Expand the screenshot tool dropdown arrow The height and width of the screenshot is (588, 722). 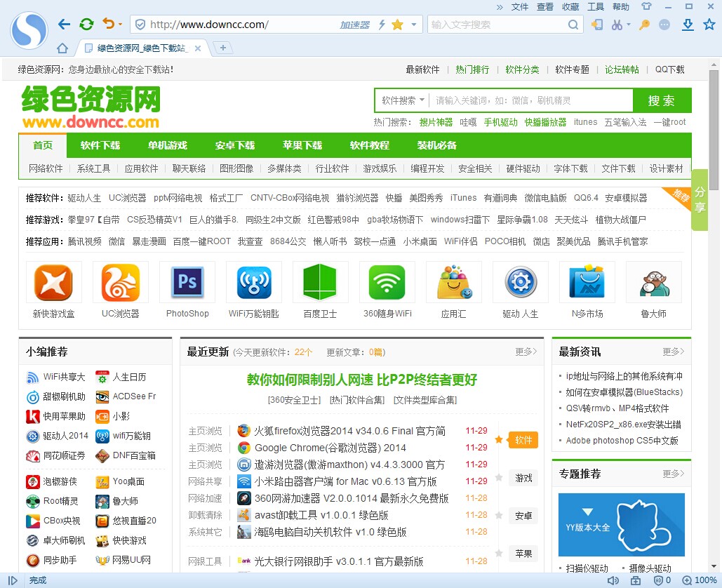click(x=628, y=24)
